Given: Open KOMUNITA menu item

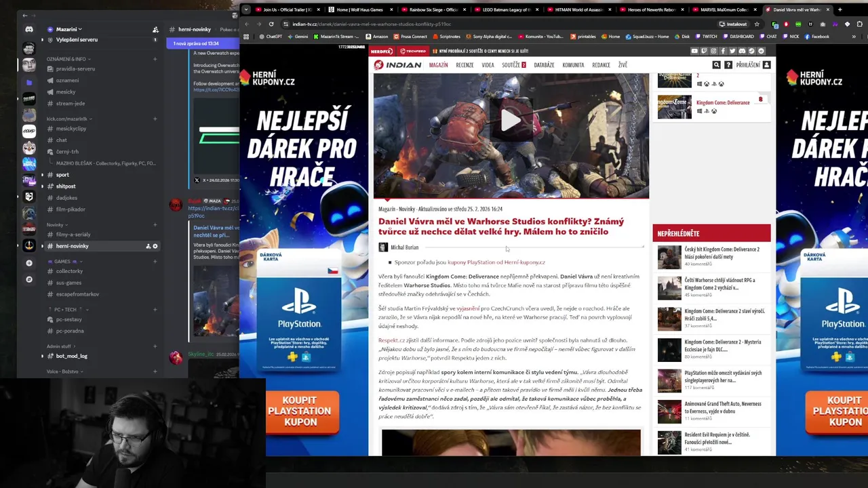Looking at the screenshot, I should point(573,65).
